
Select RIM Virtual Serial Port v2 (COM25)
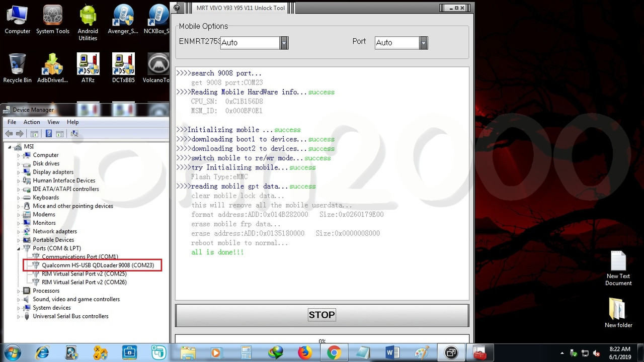click(84, 274)
